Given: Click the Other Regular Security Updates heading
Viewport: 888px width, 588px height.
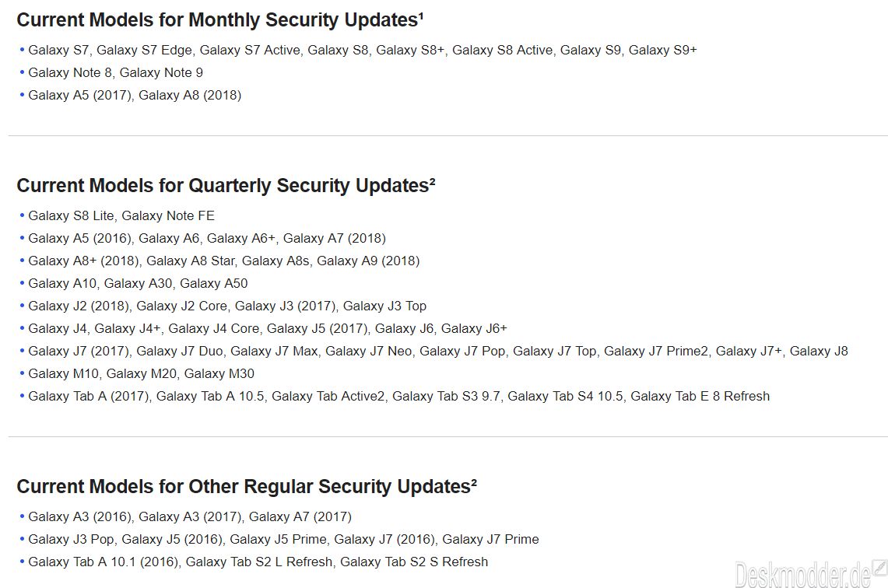Looking at the screenshot, I should (x=247, y=487).
